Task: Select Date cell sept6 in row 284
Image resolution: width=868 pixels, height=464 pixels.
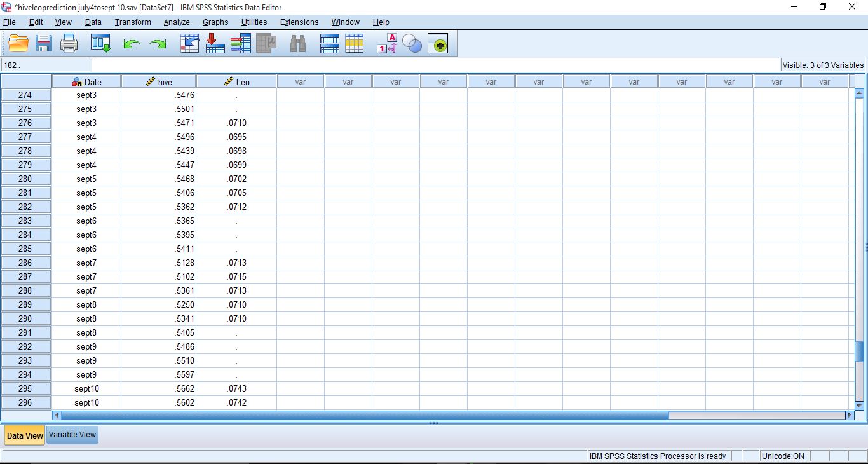Action: click(x=86, y=235)
